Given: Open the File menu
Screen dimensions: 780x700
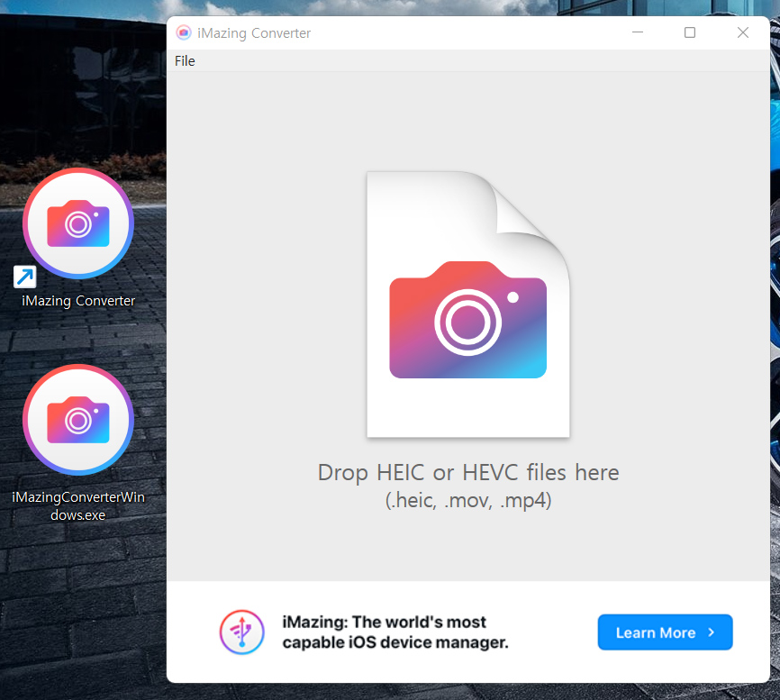Looking at the screenshot, I should (185, 60).
